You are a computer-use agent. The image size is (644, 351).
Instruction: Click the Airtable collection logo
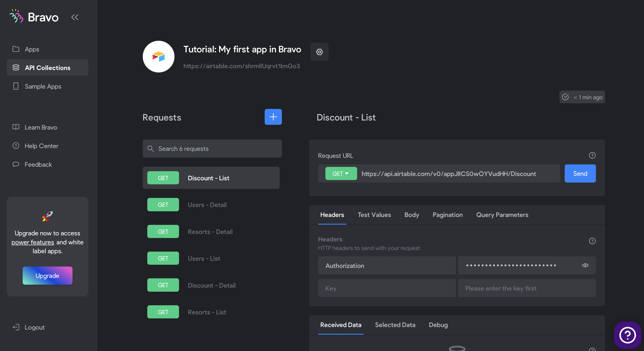click(x=158, y=57)
